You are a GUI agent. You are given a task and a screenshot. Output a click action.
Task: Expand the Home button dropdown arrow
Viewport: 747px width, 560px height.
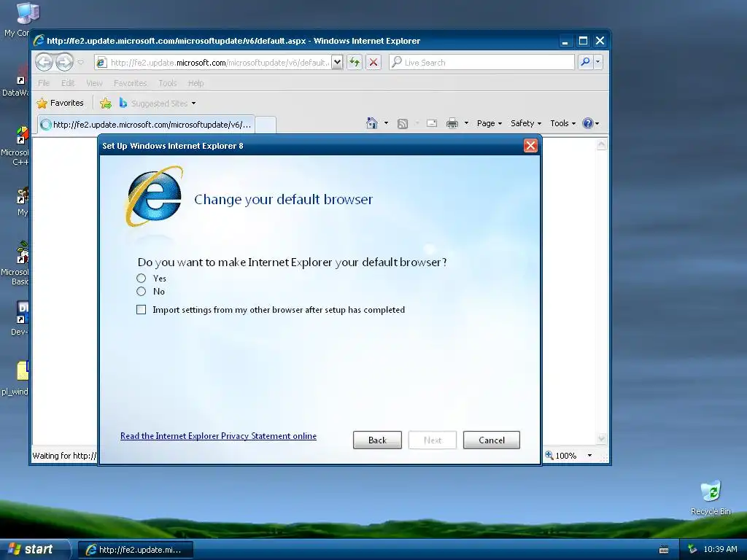386,123
